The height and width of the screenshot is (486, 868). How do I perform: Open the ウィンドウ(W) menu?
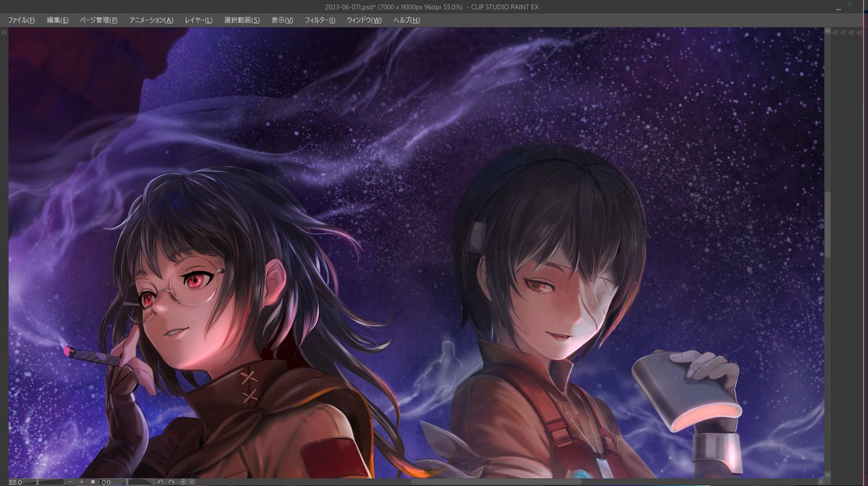tap(364, 20)
